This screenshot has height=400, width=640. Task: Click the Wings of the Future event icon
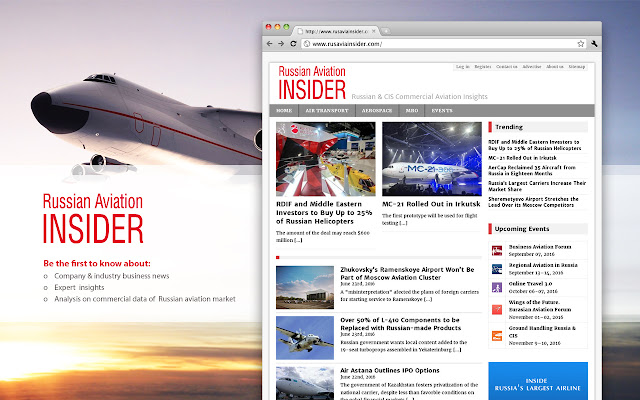pyautogui.click(x=497, y=309)
